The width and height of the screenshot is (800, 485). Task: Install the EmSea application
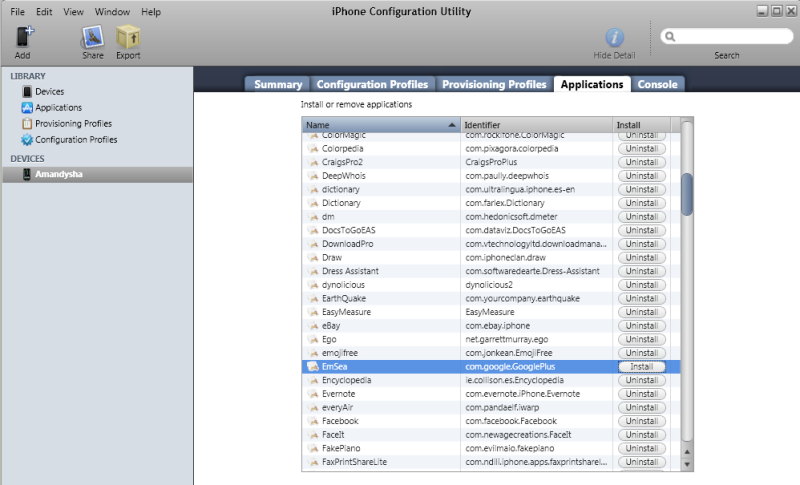point(641,367)
